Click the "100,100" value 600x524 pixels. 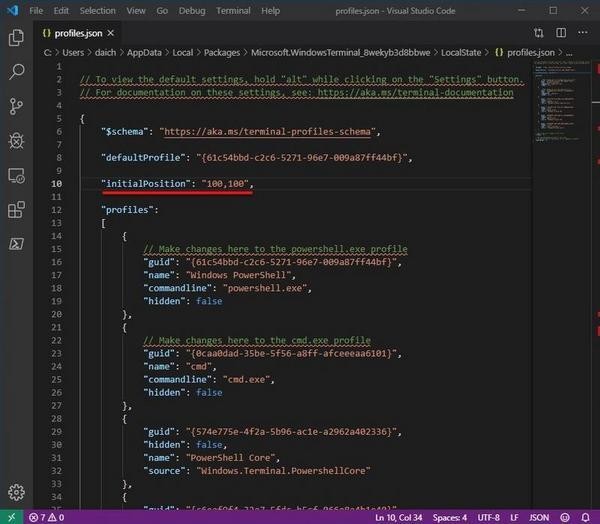point(225,184)
